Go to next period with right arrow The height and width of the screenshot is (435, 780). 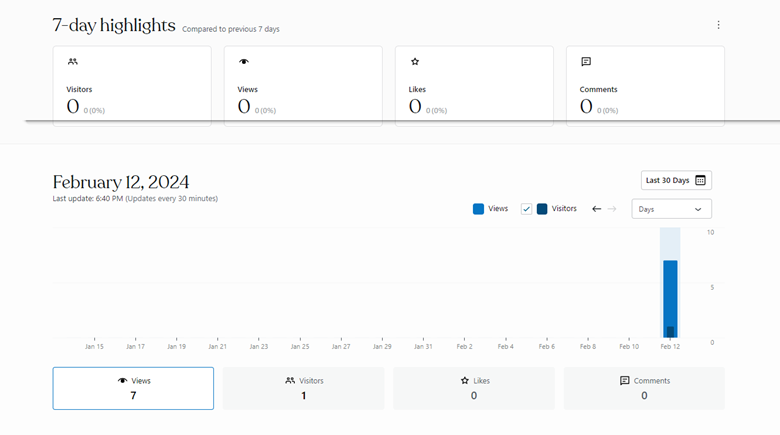612,209
